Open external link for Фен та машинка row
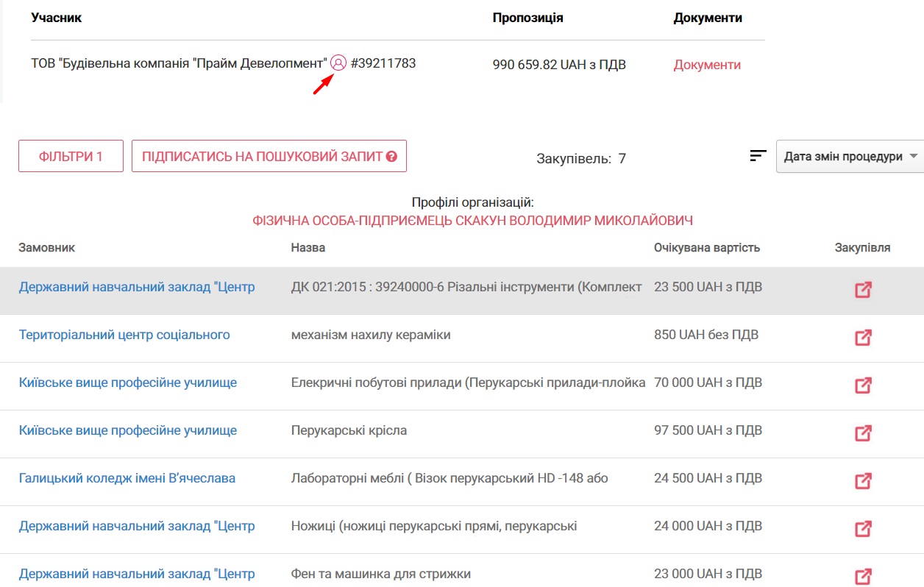924x587 pixels. click(863, 577)
